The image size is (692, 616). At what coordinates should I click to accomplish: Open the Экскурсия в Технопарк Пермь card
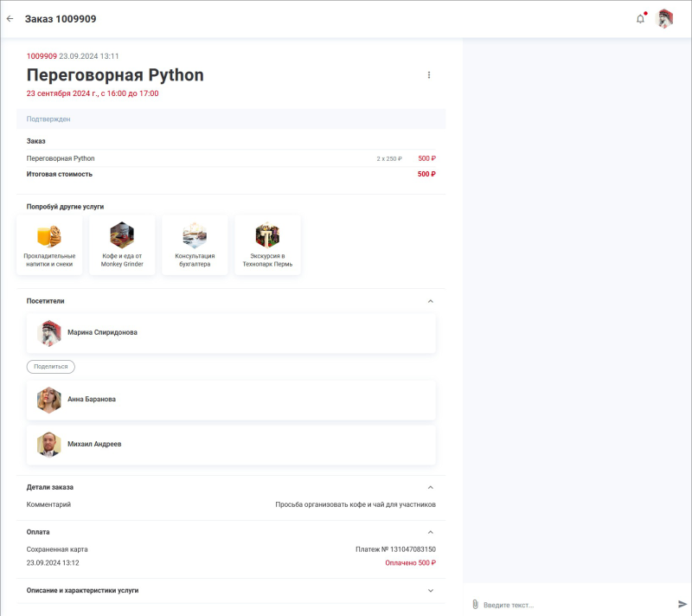click(x=267, y=244)
